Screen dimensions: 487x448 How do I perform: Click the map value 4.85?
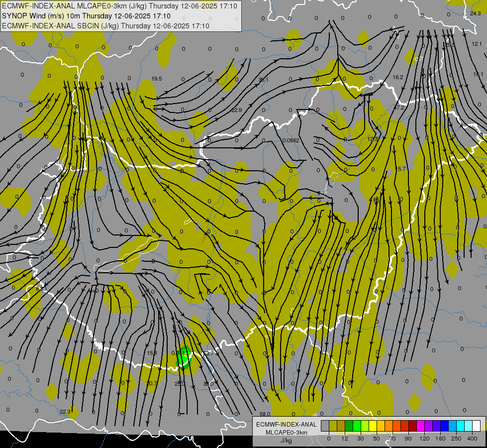pyautogui.click(x=374, y=200)
